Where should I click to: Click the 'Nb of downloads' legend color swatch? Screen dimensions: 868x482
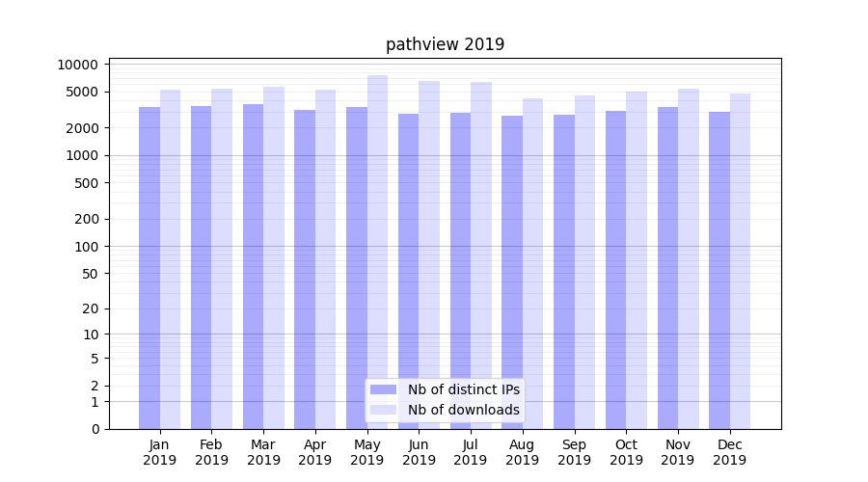coord(383,410)
